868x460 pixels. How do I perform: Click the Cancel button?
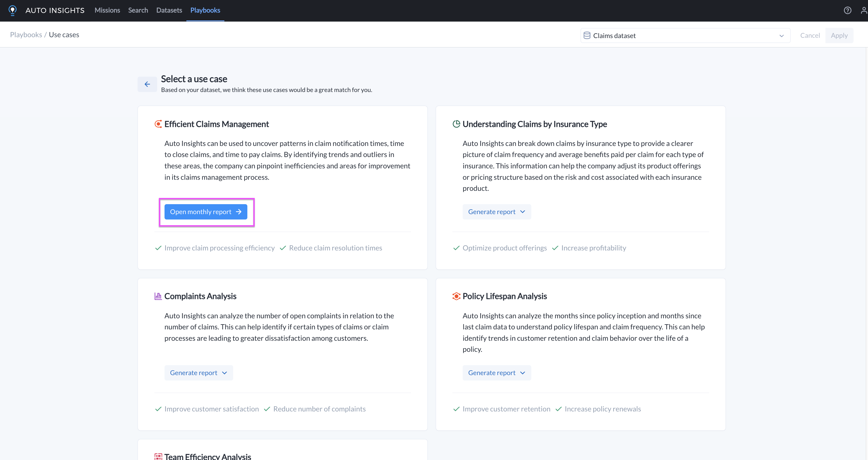click(x=810, y=35)
